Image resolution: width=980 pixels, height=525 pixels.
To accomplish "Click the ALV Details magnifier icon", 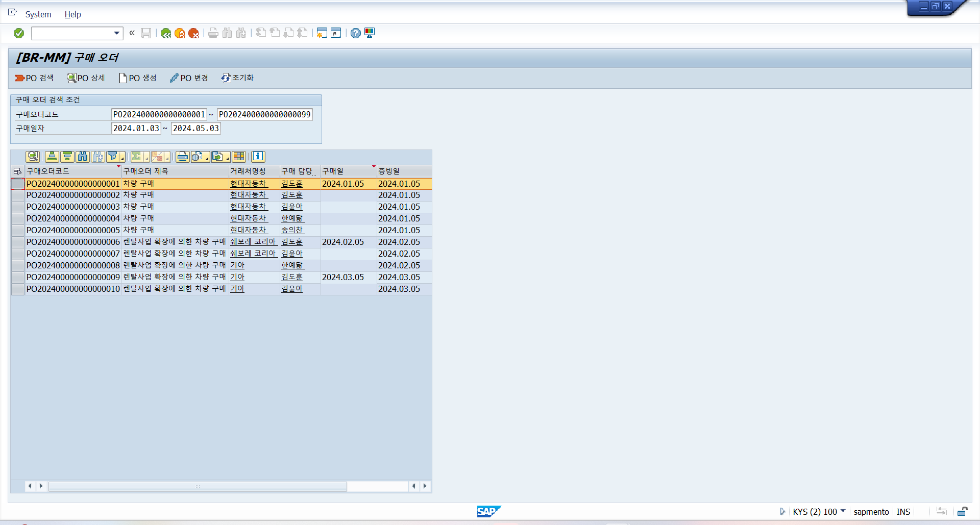I will (x=33, y=157).
